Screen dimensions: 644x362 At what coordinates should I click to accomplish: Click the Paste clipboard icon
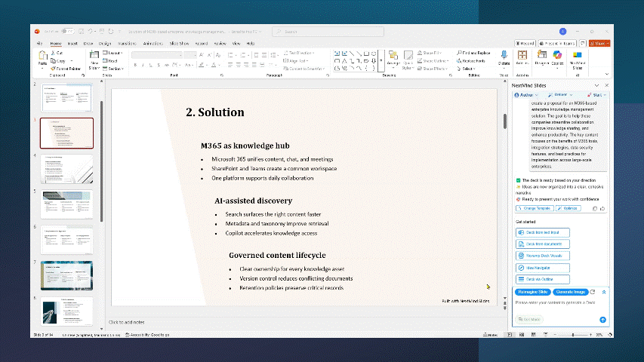coord(43,57)
